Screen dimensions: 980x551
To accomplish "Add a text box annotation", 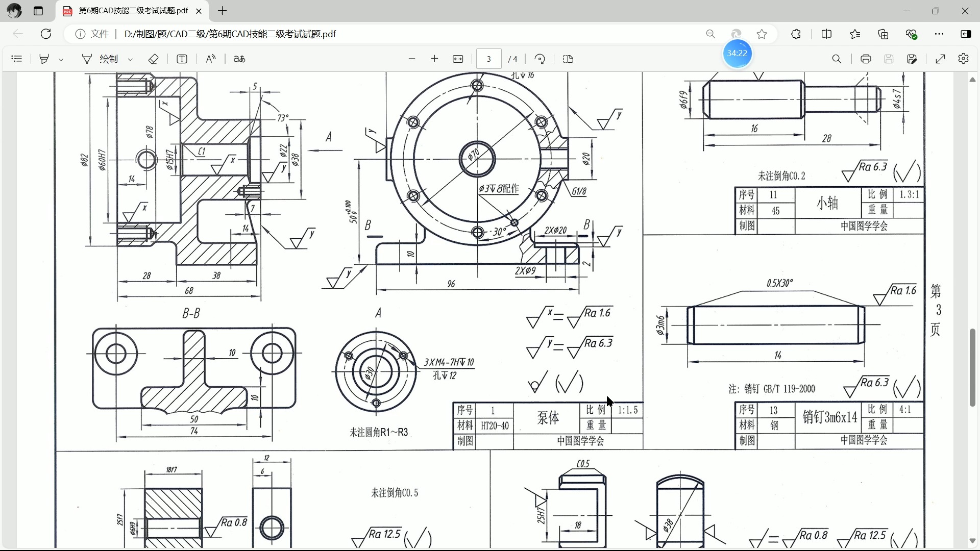I will click(182, 59).
